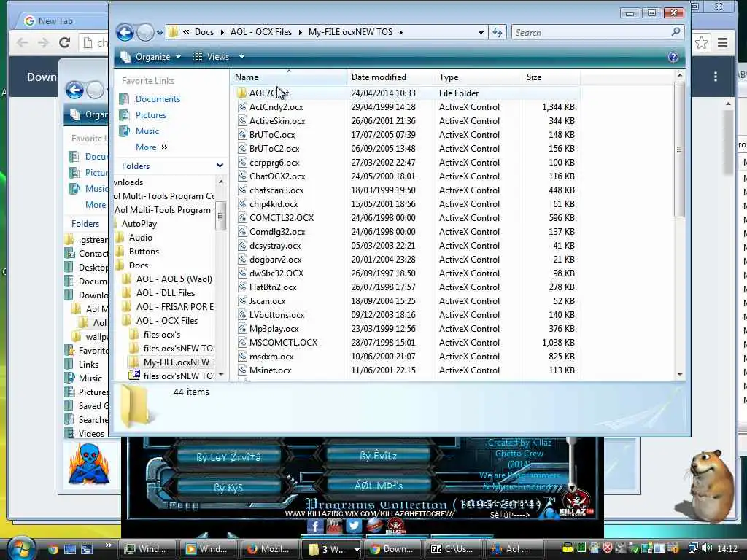The width and height of the screenshot is (747, 560).
Task: Select Comdlg32.ocx file icon
Action: click(242, 231)
